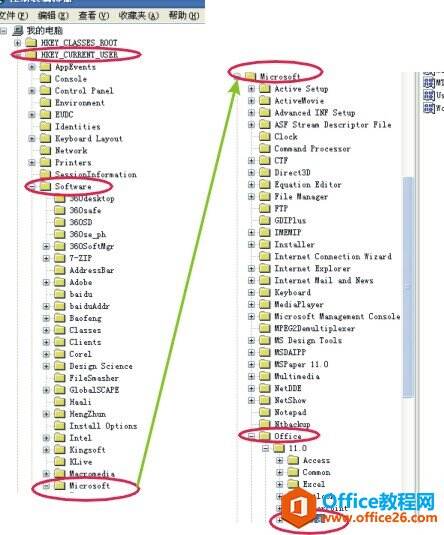Select the Software key
Viewport: 444px width, 535px height.
click(73, 187)
